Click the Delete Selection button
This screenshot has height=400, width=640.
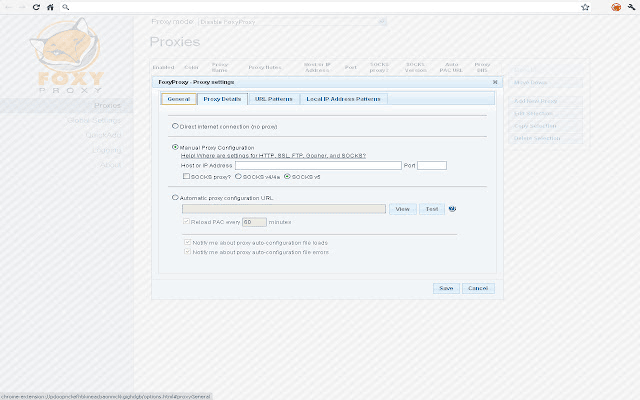[546, 138]
